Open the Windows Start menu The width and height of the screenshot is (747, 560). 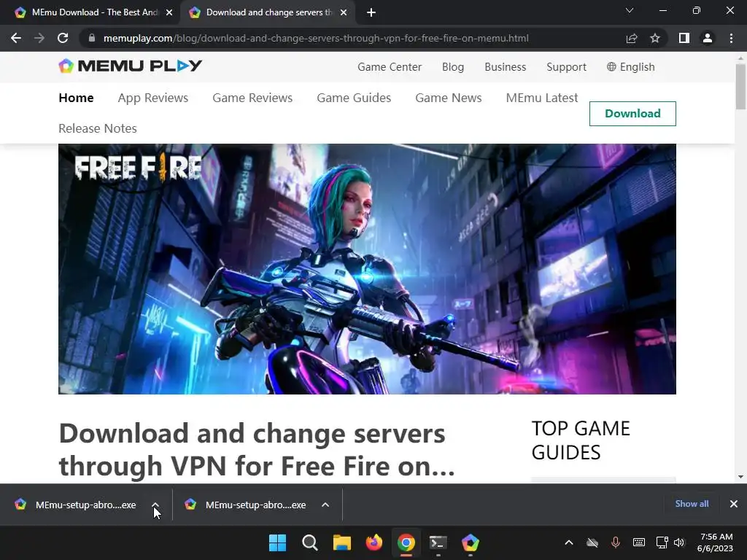click(x=278, y=542)
